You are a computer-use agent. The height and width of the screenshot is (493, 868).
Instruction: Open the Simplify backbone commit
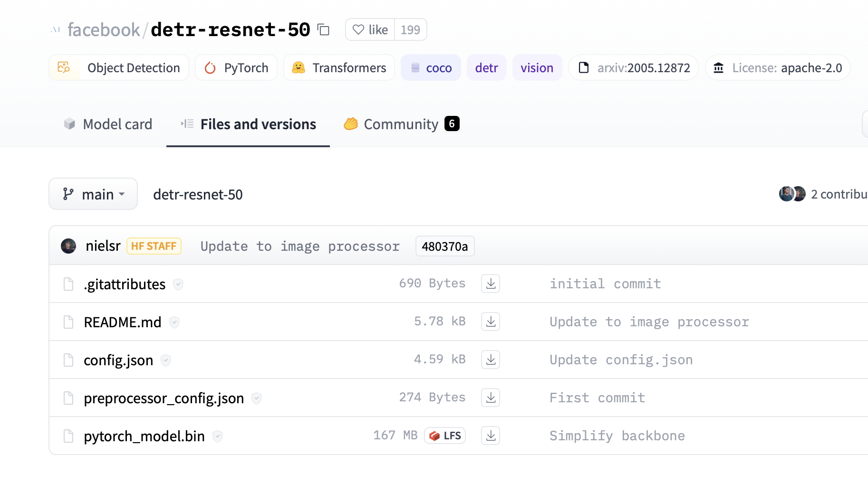(617, 436)
